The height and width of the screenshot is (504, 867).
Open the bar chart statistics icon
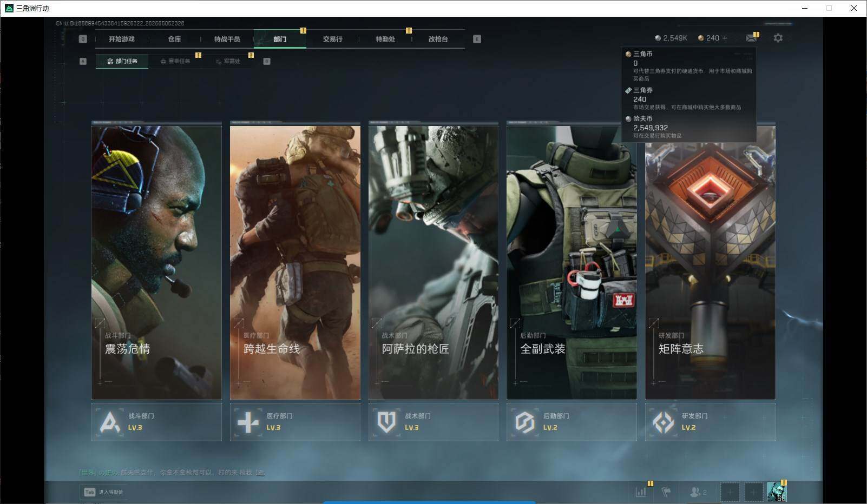point(641,492)
